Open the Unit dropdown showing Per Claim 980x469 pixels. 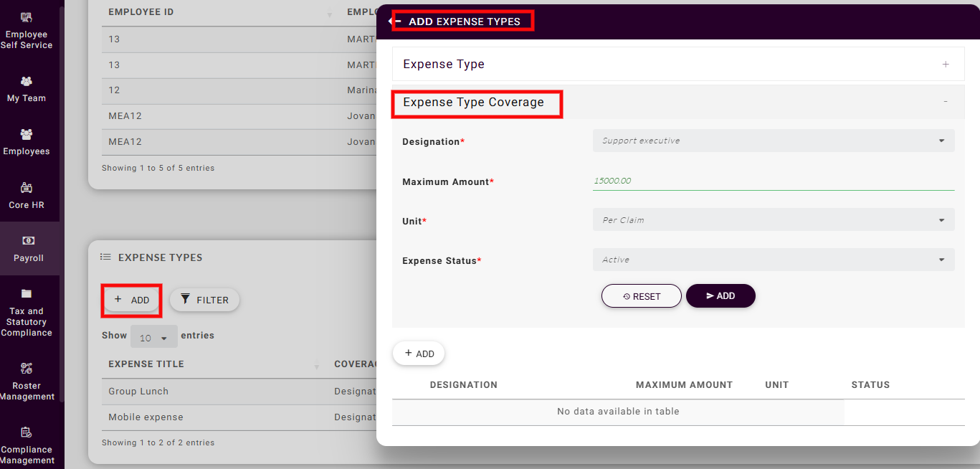pyautogui.click(x=773, y=220)
